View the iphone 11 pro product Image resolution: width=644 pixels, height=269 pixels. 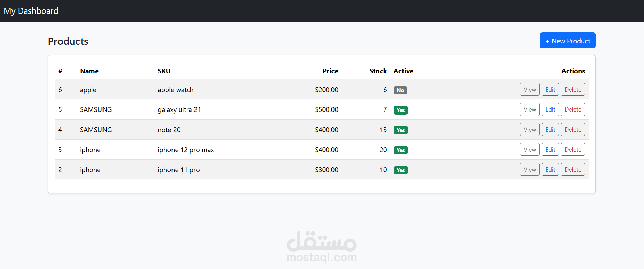pyautogui.click(x=530, y=170)
